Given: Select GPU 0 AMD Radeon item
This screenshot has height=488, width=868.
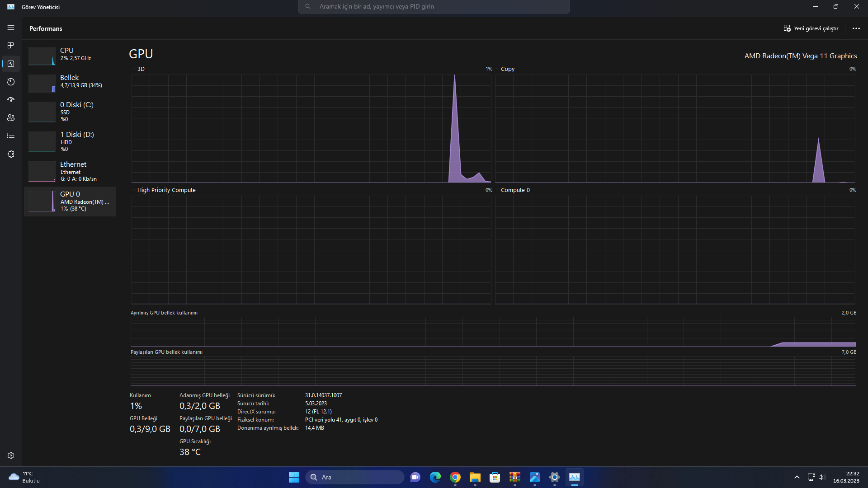Looking at the screenshot, I should pos(70,201).
